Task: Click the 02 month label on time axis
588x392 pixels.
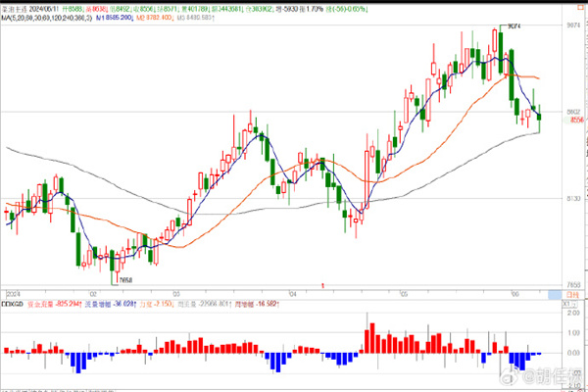Action: click(92, 293)
